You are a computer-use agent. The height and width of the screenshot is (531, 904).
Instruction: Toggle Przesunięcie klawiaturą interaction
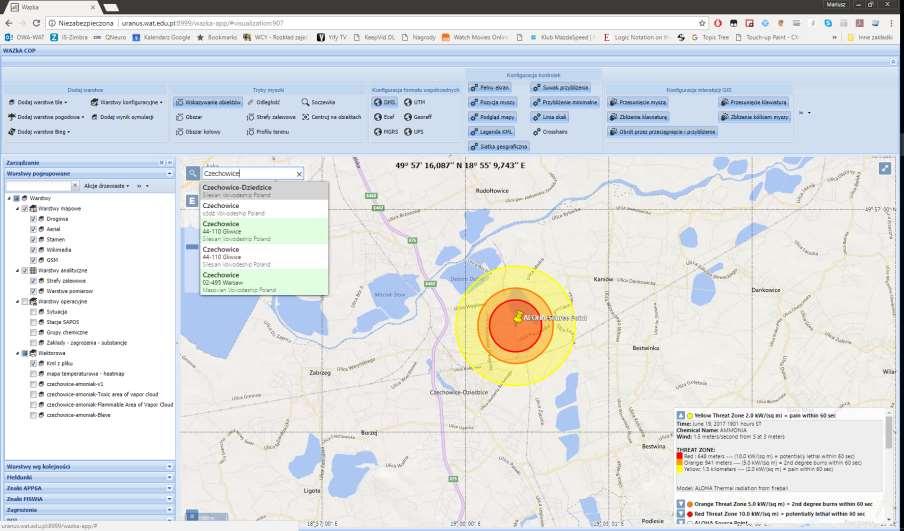(753, 103)
